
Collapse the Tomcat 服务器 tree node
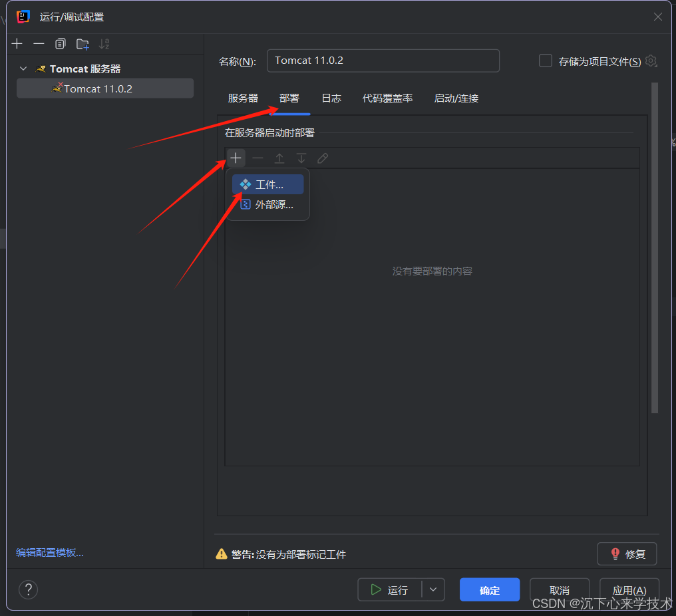[23, 69]
